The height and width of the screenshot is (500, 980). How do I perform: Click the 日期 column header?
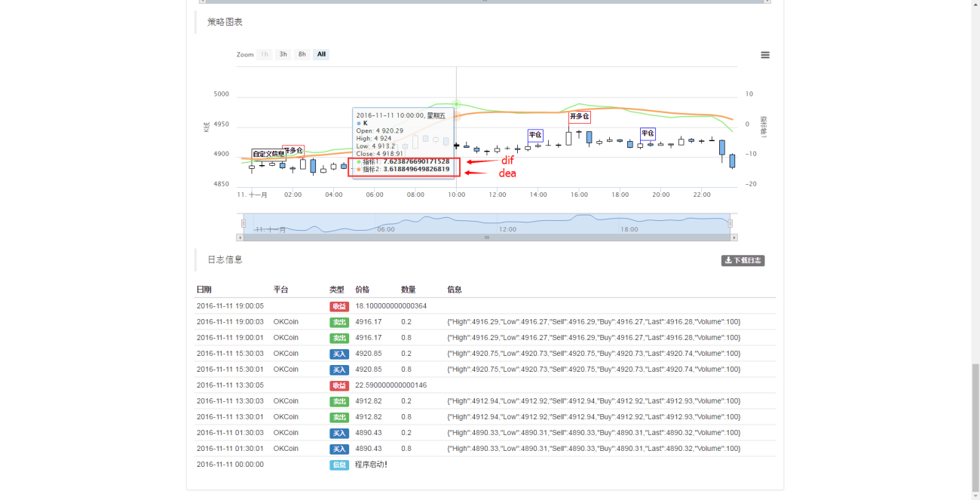[x=204, y=290]
